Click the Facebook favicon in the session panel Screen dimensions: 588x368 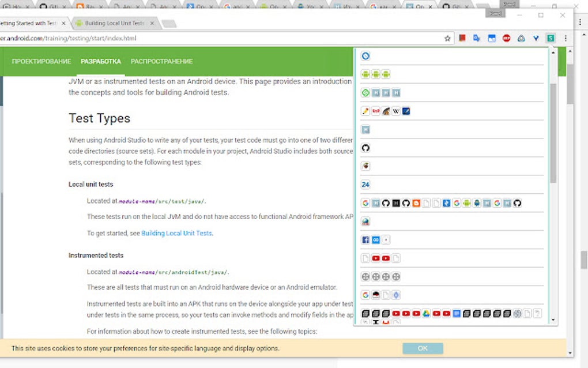tap(365, 240)
